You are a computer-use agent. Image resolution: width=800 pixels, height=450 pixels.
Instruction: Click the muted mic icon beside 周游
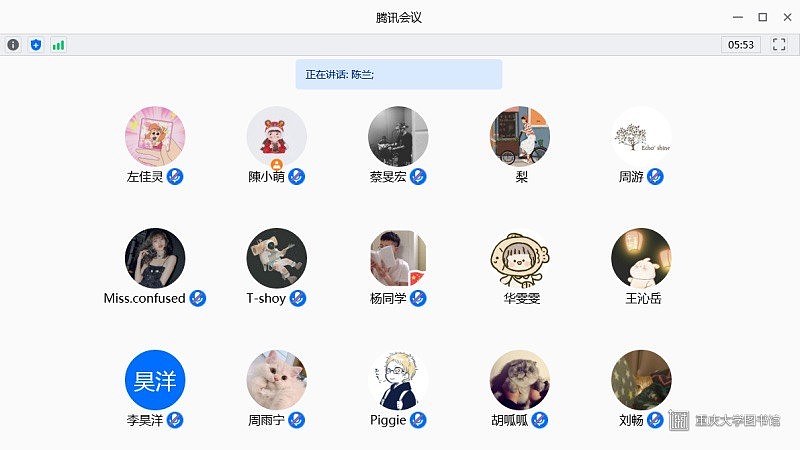click(655, 177)
